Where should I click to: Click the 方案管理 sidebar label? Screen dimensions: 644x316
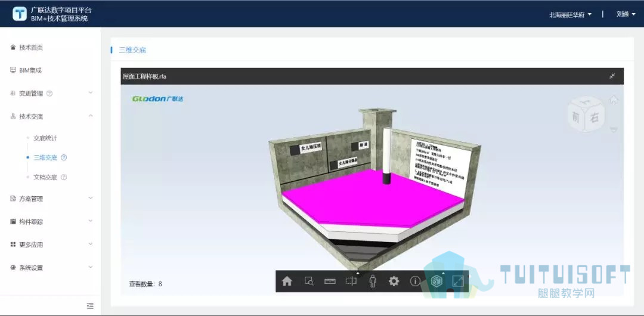pyautogui.click(x=31, y=199)
